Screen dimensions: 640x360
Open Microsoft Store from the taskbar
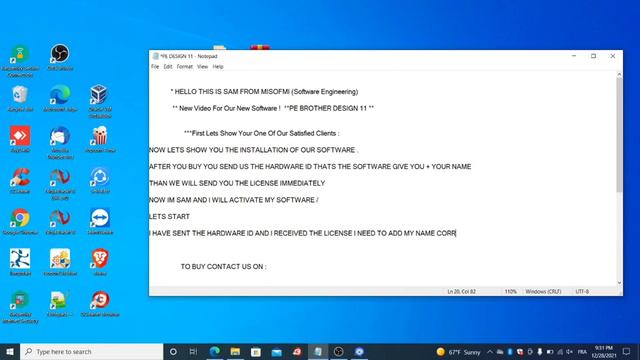tap(256, 351)
